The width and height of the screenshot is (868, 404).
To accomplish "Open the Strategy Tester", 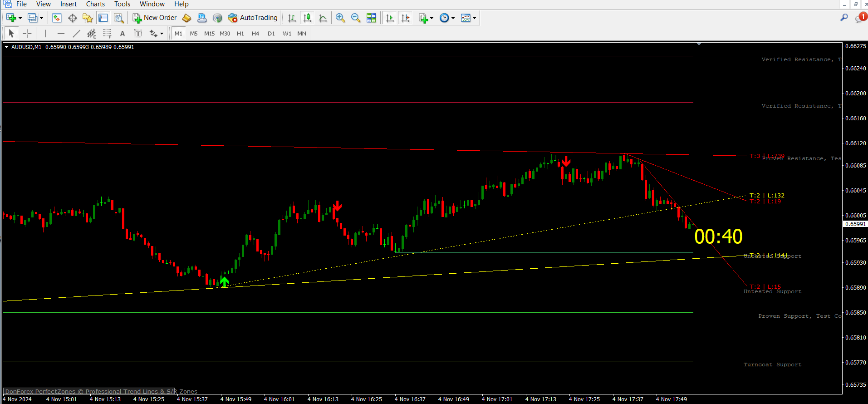I will click(119, 18).
